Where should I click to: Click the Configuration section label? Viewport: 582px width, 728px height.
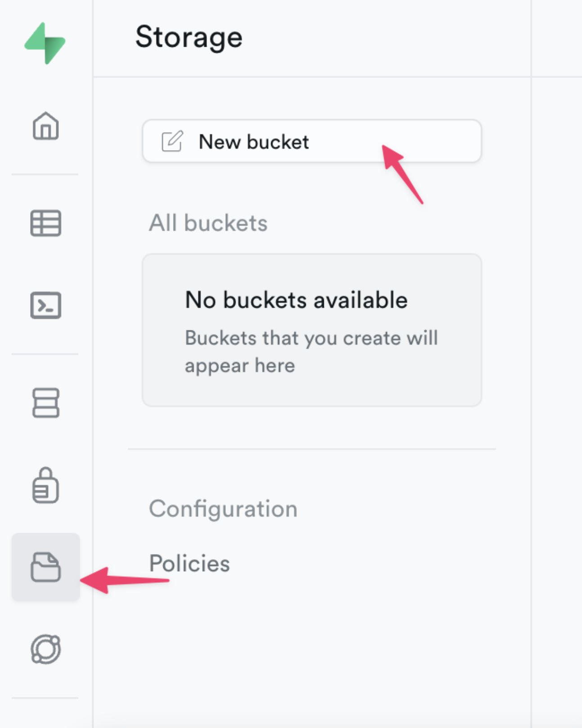click(223, 509)
